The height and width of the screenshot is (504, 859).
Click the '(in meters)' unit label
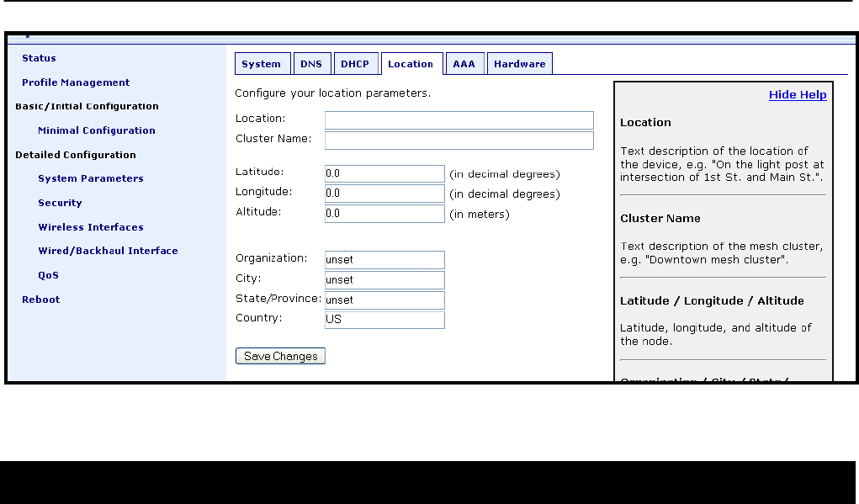[480, 215]
